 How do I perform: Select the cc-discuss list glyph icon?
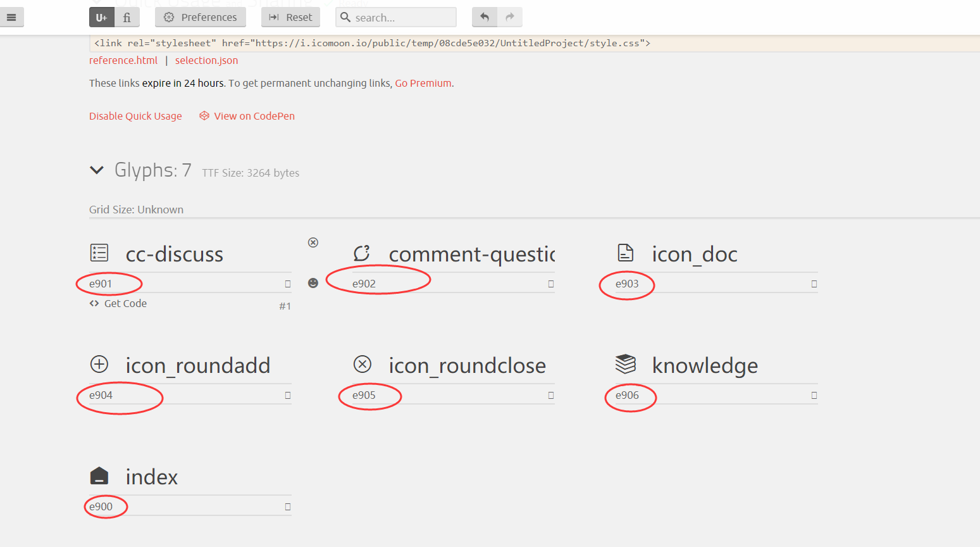click(x=99, y=252)
